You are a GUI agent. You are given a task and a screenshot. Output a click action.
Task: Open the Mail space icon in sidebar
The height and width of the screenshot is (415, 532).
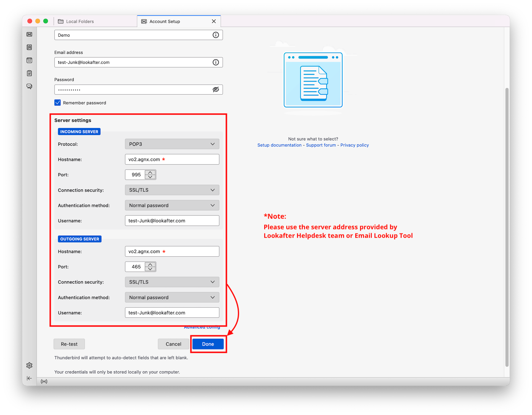click(x=29, y=34)
